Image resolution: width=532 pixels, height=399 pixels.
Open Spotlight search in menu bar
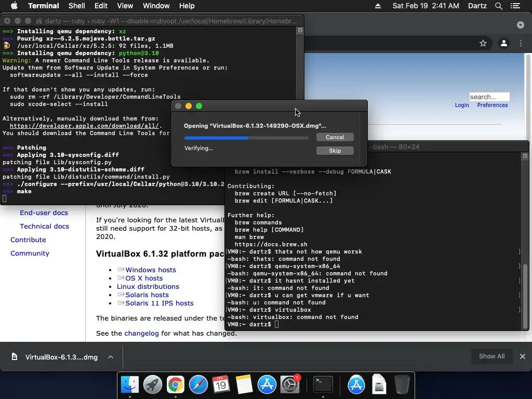498,6
